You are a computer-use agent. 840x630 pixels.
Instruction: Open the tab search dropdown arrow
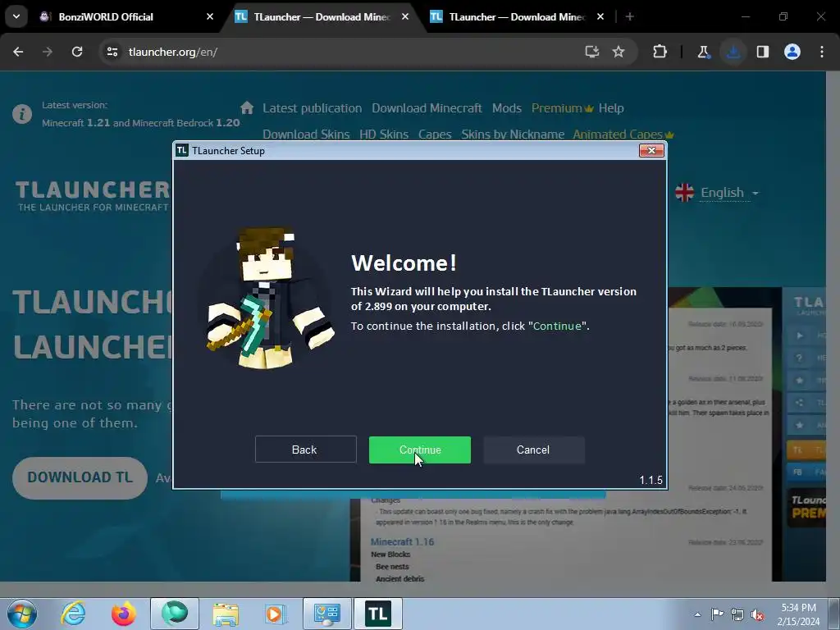16,16
